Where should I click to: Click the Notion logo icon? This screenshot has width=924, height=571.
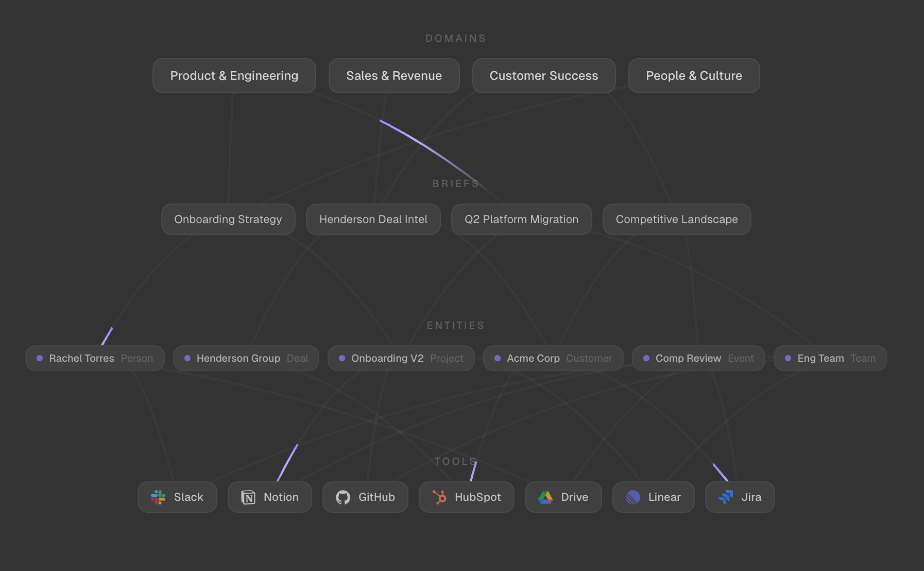(248, 497)
